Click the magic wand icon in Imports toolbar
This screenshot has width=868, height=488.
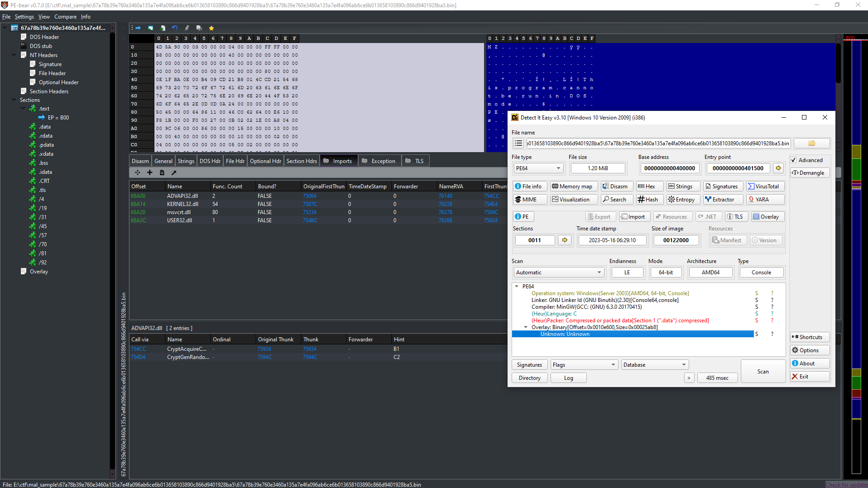(174, 172)
